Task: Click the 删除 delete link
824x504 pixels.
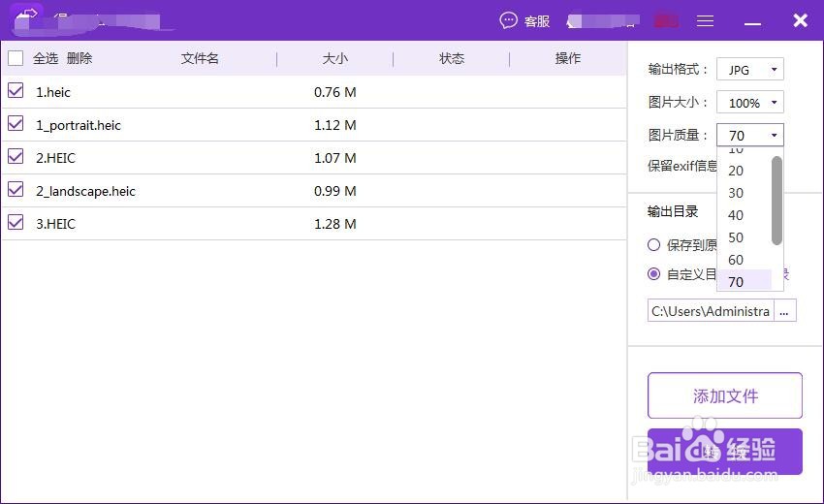Action: coord(79,58)
